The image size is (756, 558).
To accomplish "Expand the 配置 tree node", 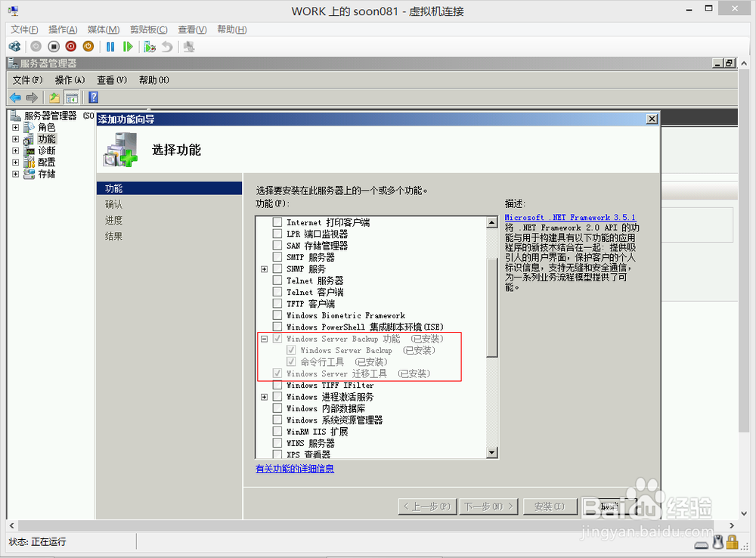I will [x=15, y=162].
